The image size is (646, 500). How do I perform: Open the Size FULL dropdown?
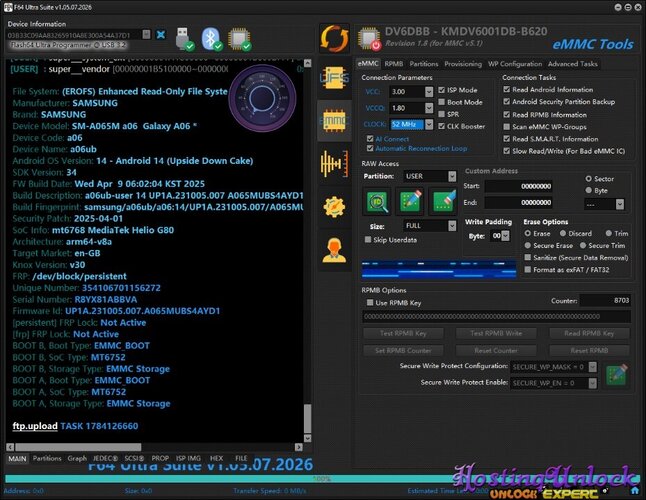pyautogui.click(x=452, y=226)
